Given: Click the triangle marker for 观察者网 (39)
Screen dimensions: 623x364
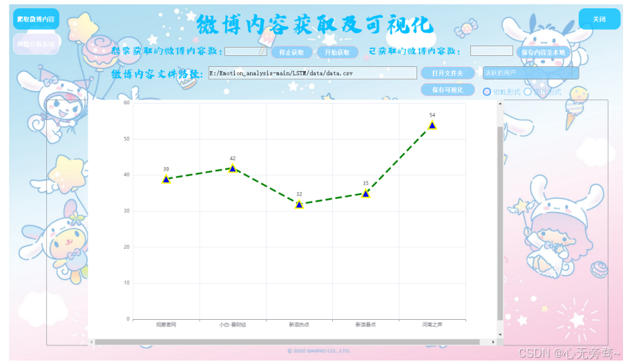Looking at the screenshot, I should coord(166,179).
